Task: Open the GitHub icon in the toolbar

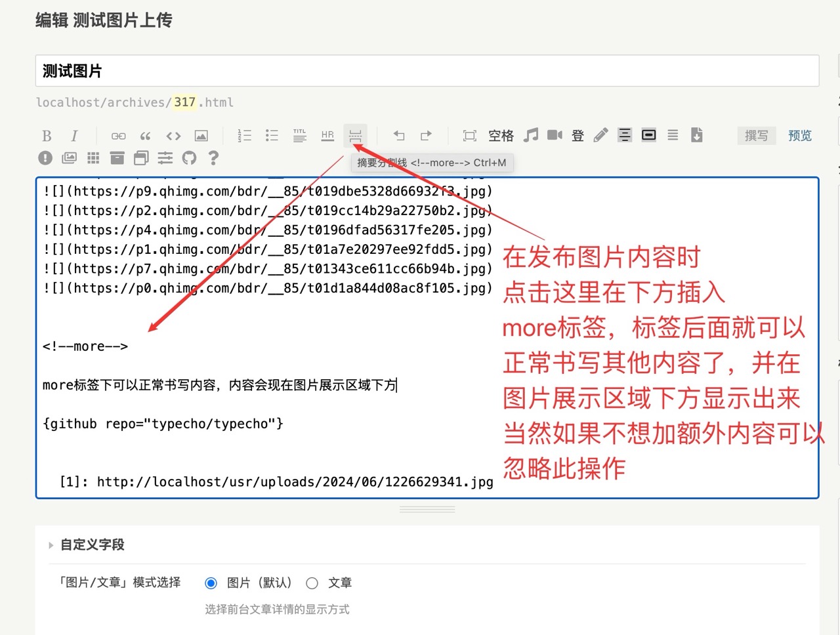Action: point(190,157)
